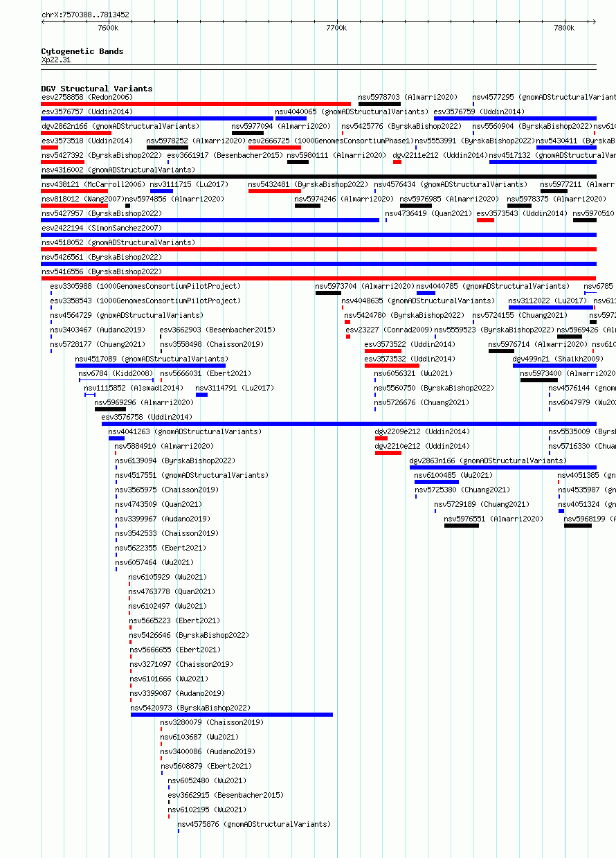Select nsv4316002 gnomAD variant label

(118, 170)
